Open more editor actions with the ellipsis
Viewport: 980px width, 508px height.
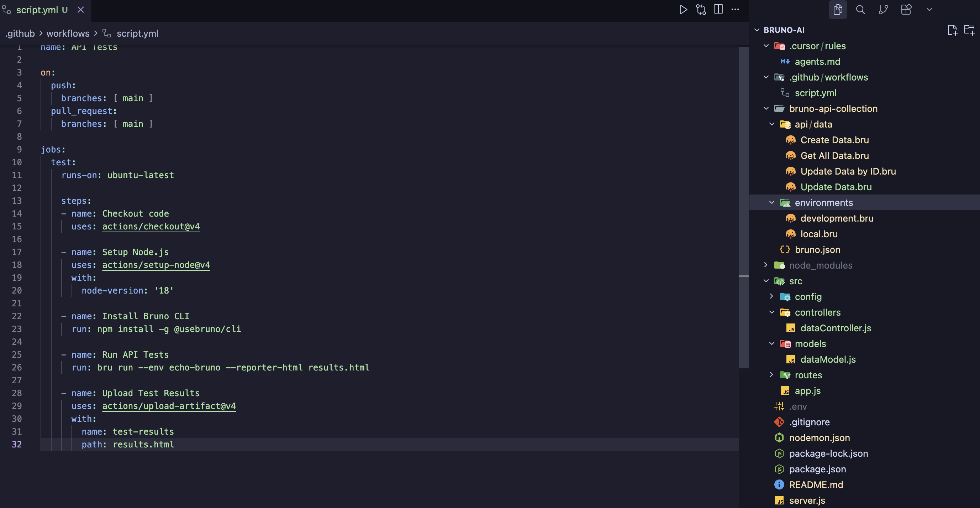[736, 10]
